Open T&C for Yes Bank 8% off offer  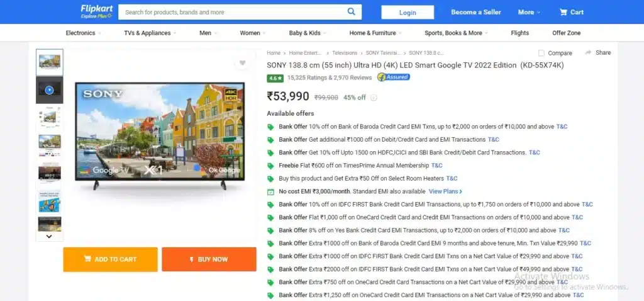pos(564,230)
